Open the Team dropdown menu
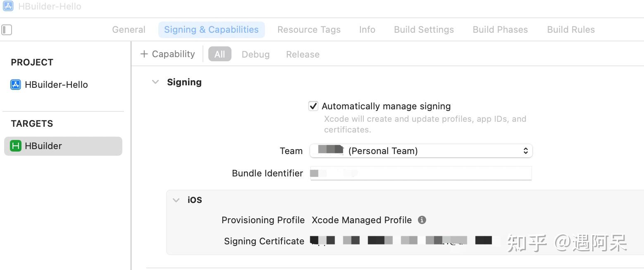The image size is (644, 270). pos(421,151)
